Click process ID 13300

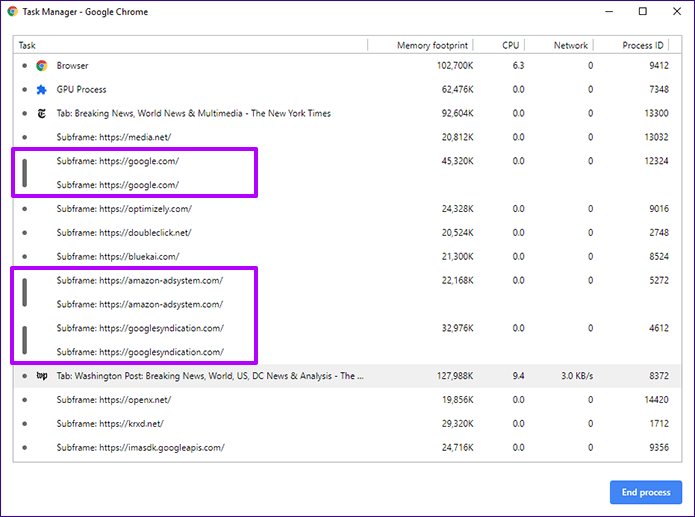coord(656,114)
